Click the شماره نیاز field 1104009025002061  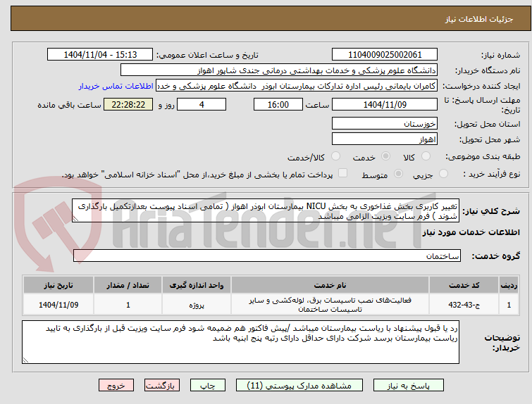(385, 55)
